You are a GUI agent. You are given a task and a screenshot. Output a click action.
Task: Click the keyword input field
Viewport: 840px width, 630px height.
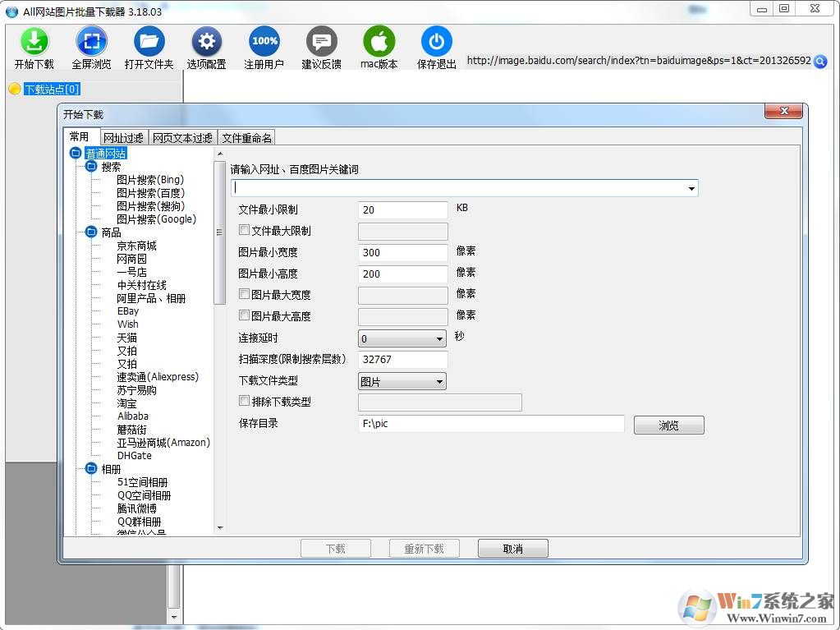(460, 188)
